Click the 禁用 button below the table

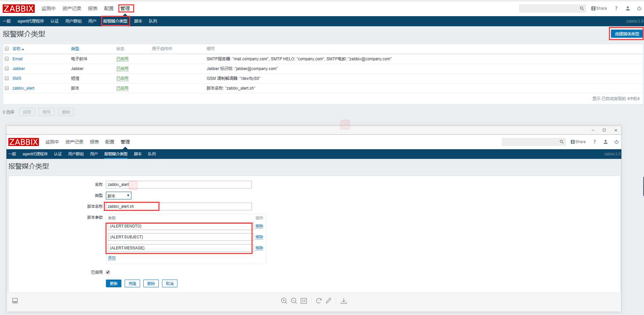tap(47, 112)
